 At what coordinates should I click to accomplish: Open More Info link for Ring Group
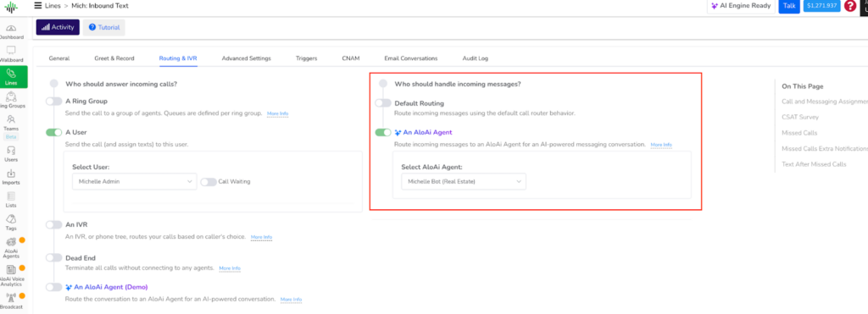click(x=278, y=113)
